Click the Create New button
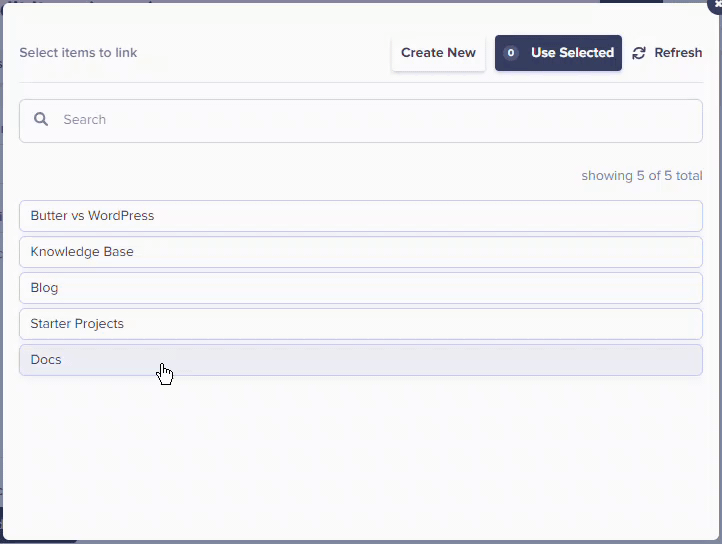This screenshot has width=722, height=544. 438,53
